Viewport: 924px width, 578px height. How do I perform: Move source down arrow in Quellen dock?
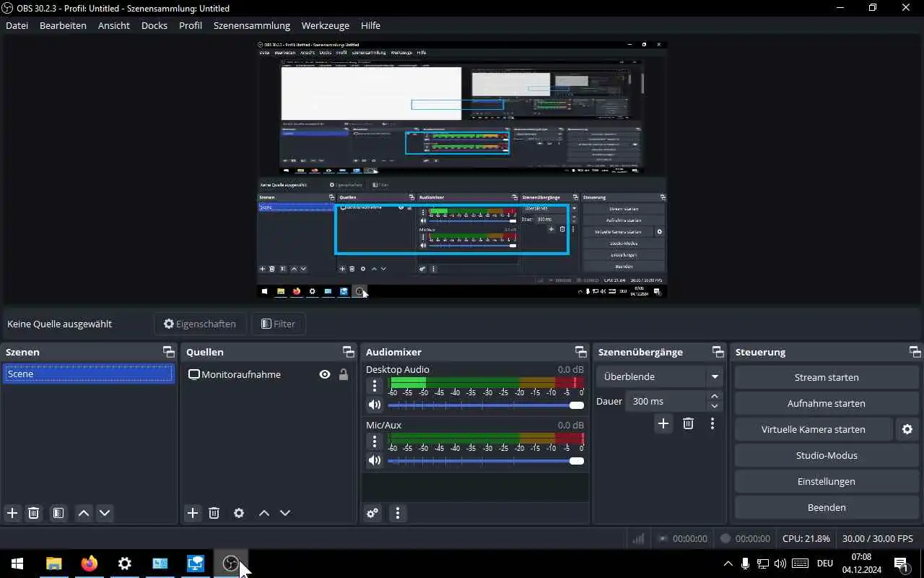click(285, 513)
